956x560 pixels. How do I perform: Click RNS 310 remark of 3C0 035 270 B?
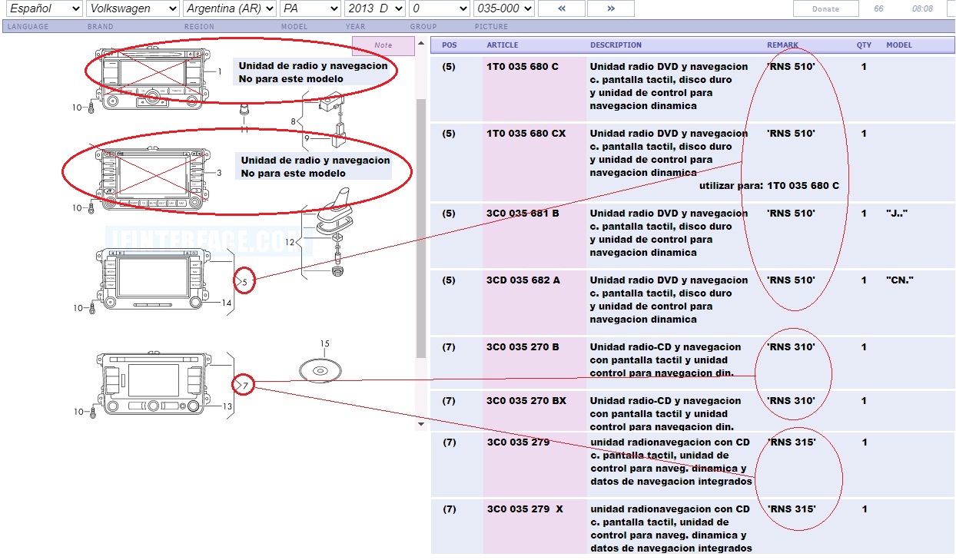point(791,347)
